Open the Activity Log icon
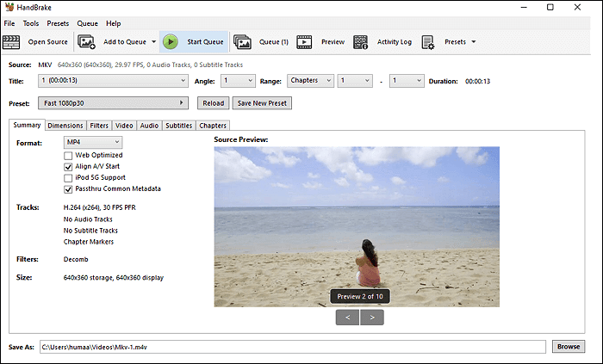The width and height of the screenshot is (603, 364). coord(361,41)
